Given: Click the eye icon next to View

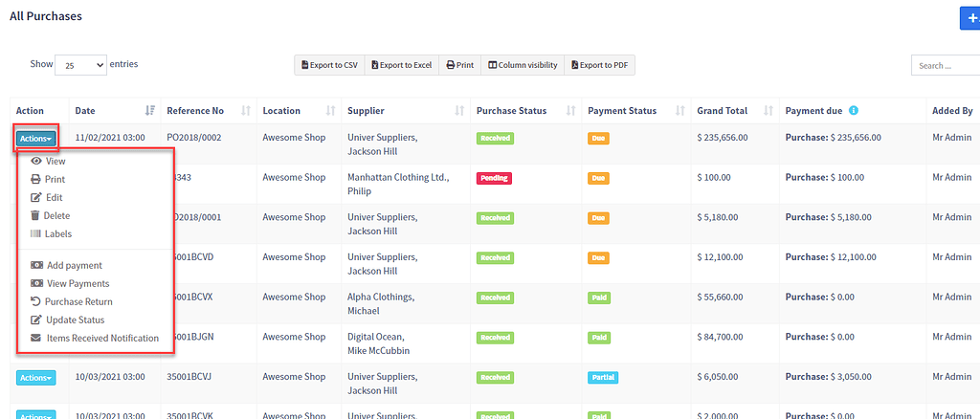Looking at the screenshot, I should [36, 161].
